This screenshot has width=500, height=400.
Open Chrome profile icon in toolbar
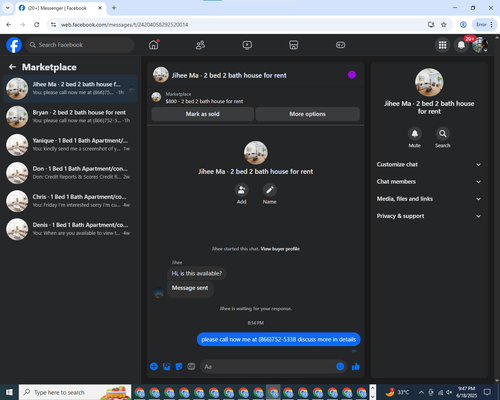tap(463, 24)
